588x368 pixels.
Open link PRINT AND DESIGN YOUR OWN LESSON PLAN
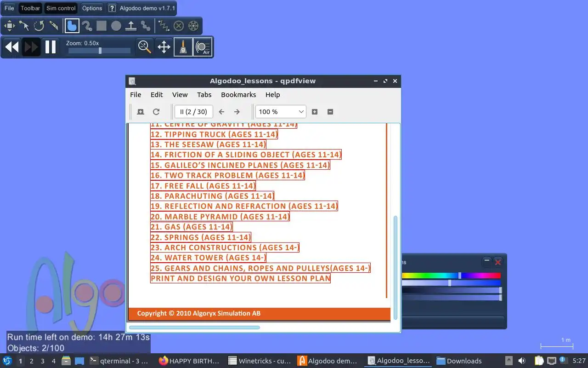(x=240, y=278)
